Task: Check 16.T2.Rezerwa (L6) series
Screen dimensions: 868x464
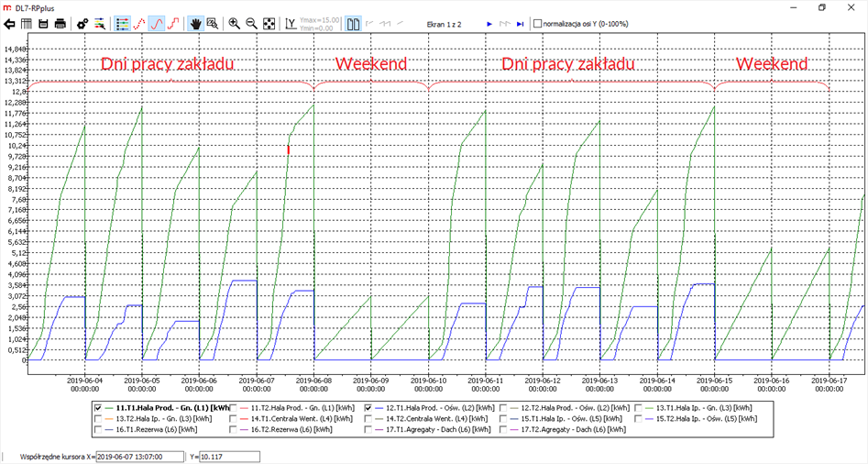Action: 234,429
